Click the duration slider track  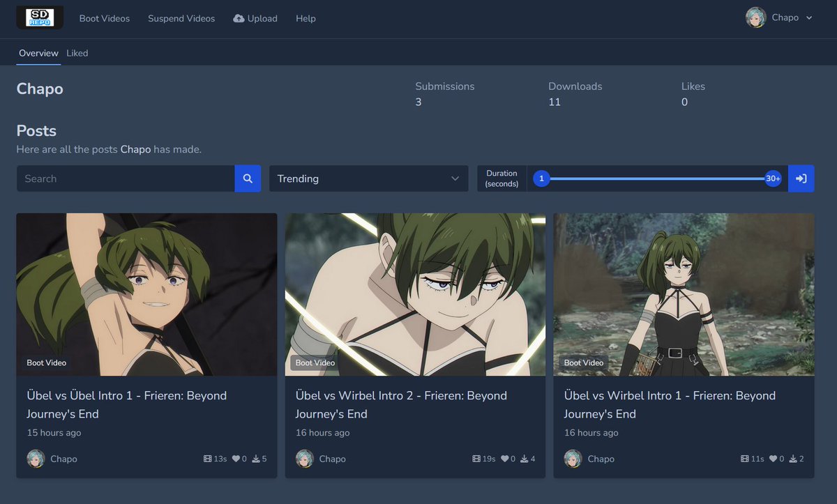pos(657,178)
